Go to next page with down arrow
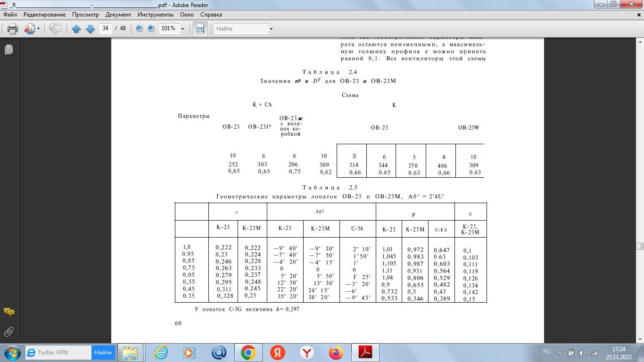This screenshot has height=362, width=644. point(90,29)
